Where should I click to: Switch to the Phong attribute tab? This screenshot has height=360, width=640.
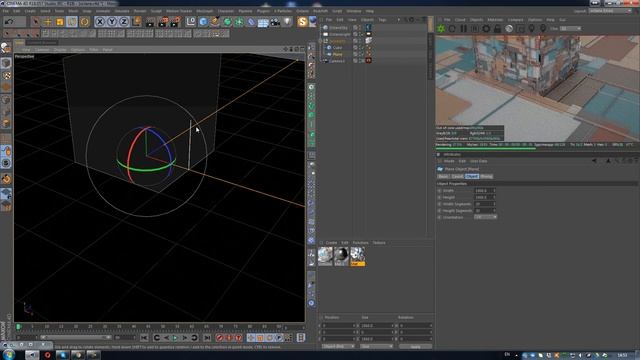click(x=486, y=176)
